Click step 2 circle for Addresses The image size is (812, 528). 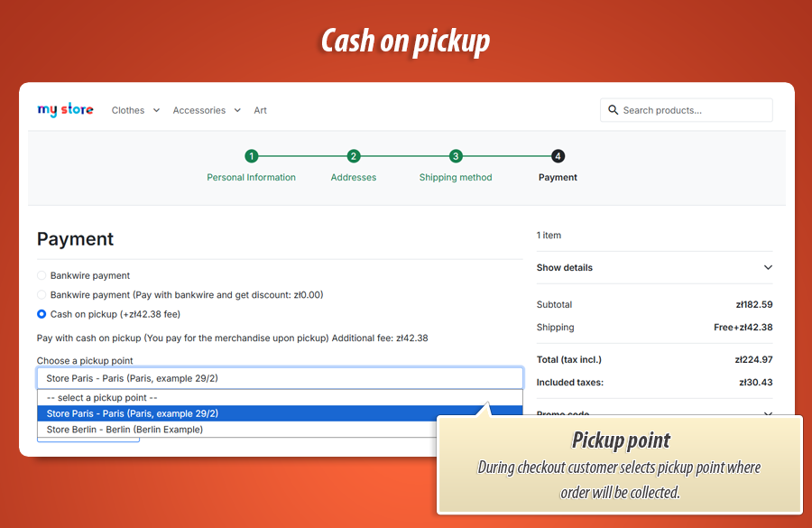point(353,156)
